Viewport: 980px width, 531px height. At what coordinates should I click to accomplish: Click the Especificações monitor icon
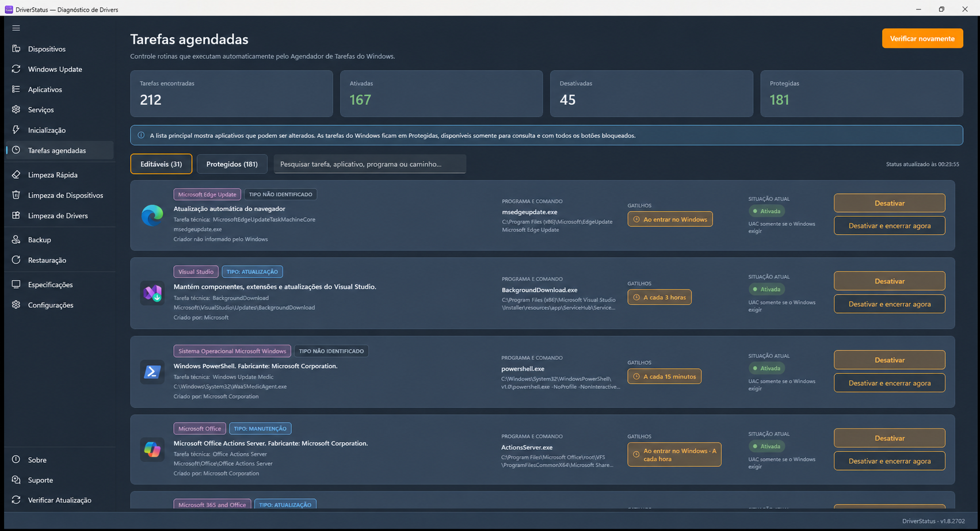[x=16, y=284]
